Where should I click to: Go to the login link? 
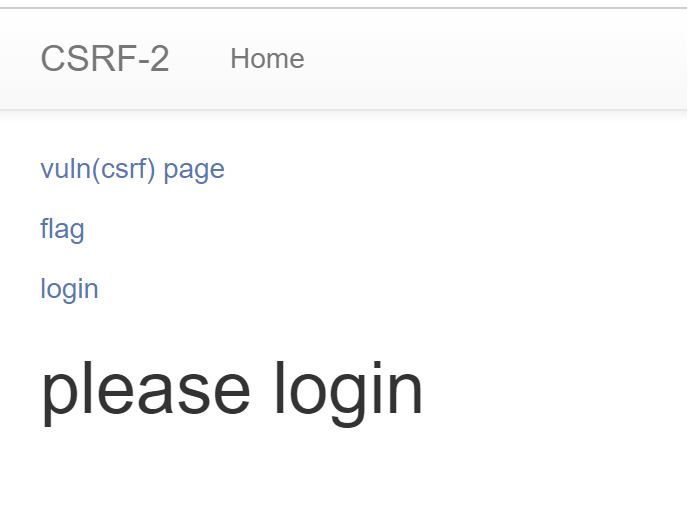point(69,289)
